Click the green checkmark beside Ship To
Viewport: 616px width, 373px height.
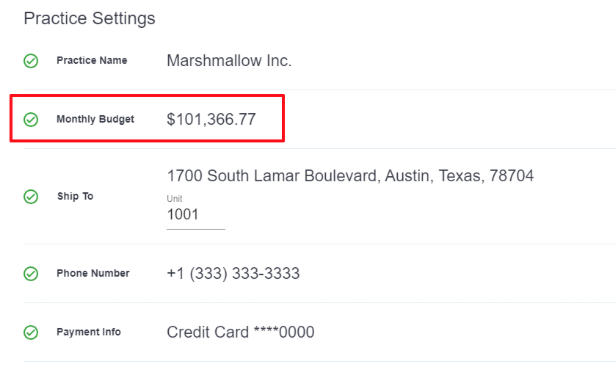(31, 197)
